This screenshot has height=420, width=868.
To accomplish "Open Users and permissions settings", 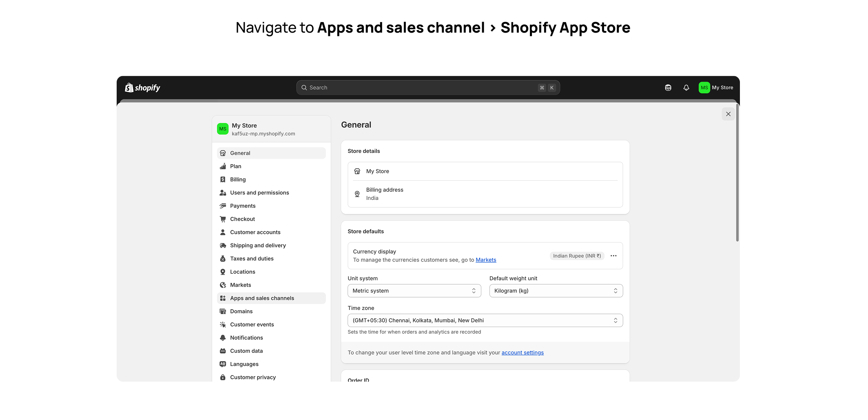I will click(x=259, y=192).
